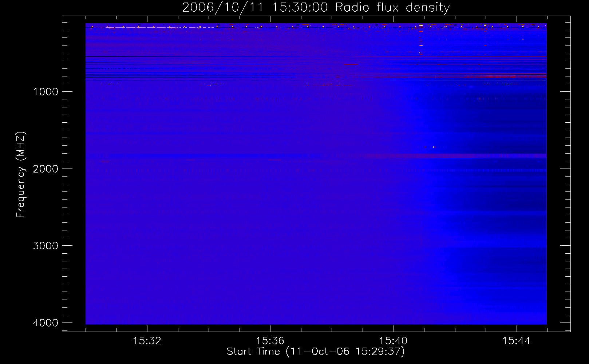Image resolution: width=589 pixels, height=364 pixels.
Task: Click the spectrogram image area
Action: coord(316,174)
